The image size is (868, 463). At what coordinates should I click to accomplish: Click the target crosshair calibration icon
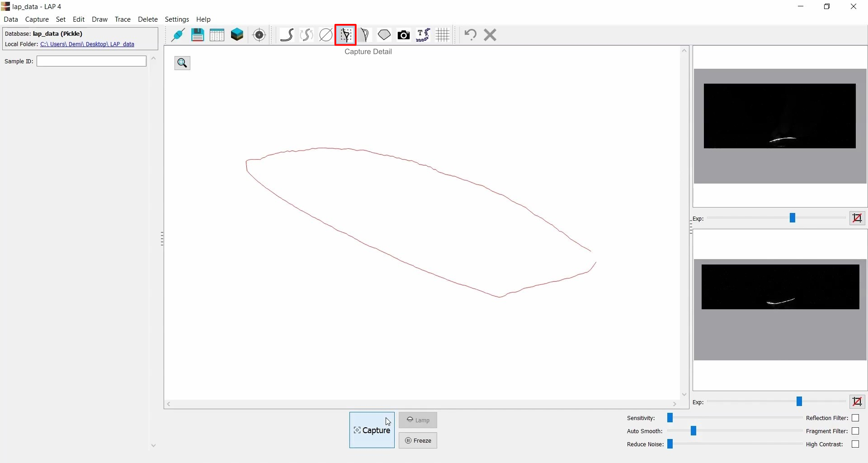point(259,35)
